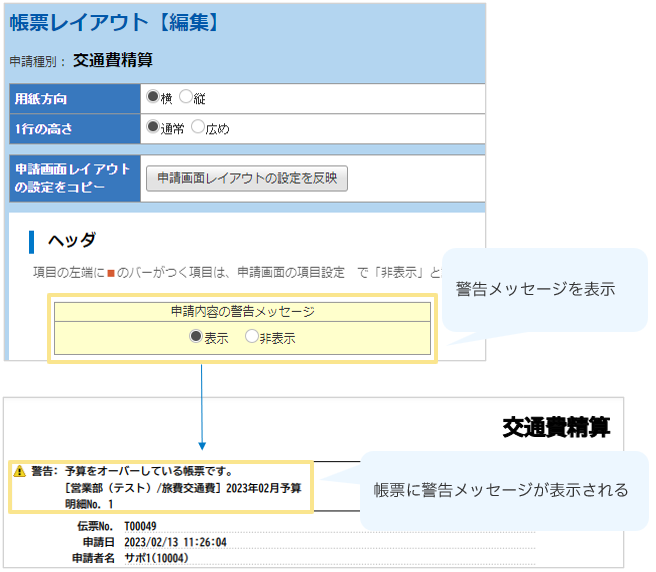Click the 申請内容の警告メッセージ header cell
This screenshot has width=656, height=572.
242,312
